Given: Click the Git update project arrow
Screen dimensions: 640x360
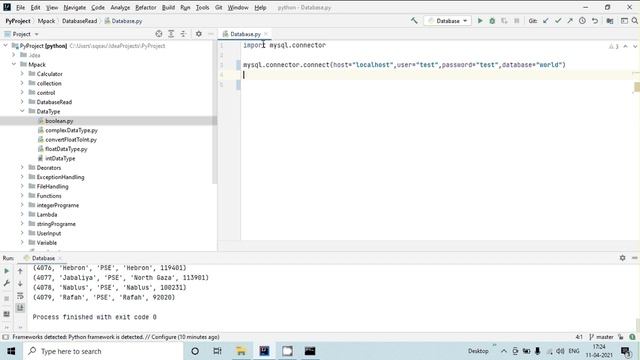Looking at the screenshot, I should [x=546, y=21].
